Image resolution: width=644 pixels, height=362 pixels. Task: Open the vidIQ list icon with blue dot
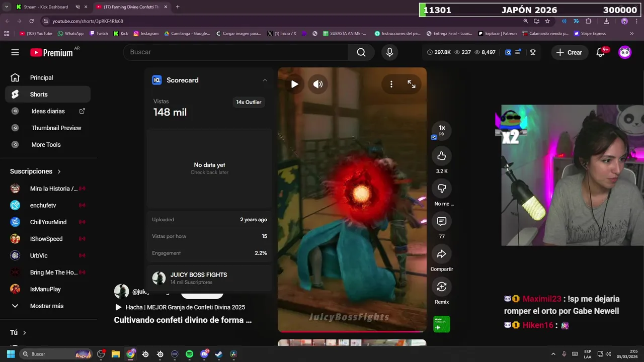(518, 52)
